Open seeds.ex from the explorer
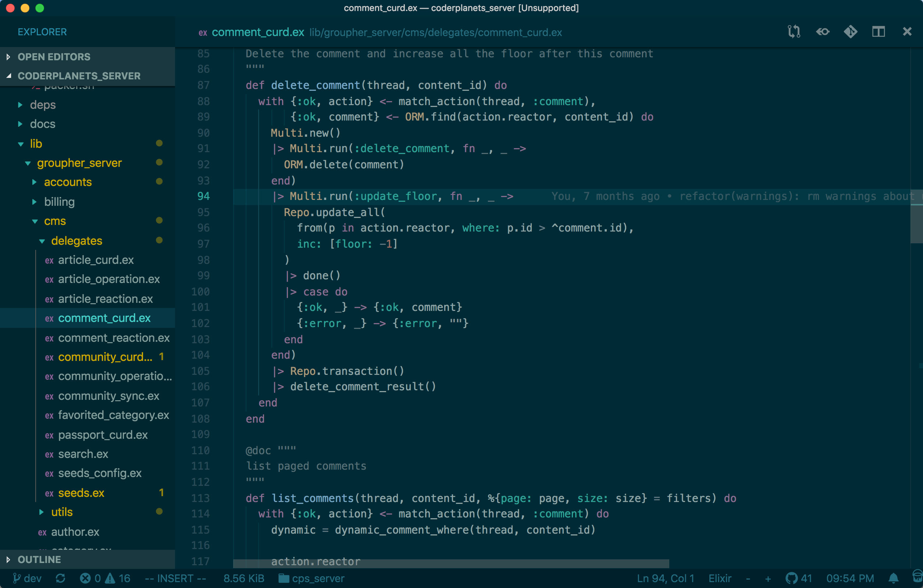923x588 pixels. [81, 493]
